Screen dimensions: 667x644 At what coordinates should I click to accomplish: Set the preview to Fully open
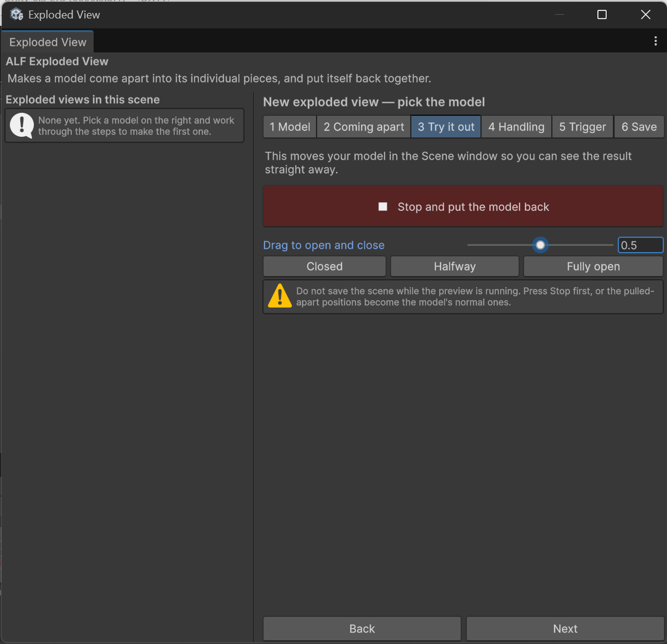[593, 266]
